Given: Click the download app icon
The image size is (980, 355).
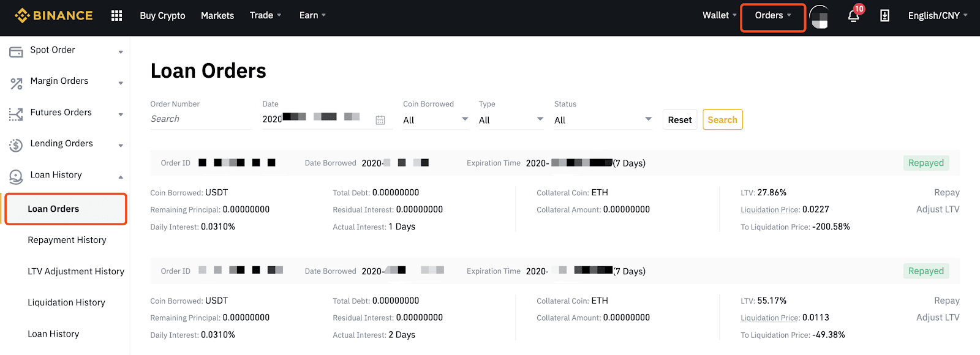Looking at the screenshot, I should coord(884,16).
